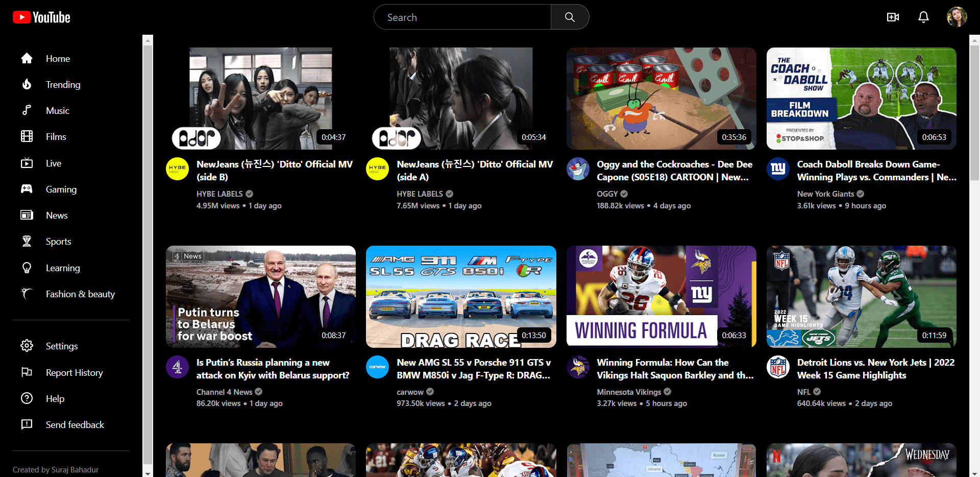Click in the Search input field

click(x=462, y=17)
